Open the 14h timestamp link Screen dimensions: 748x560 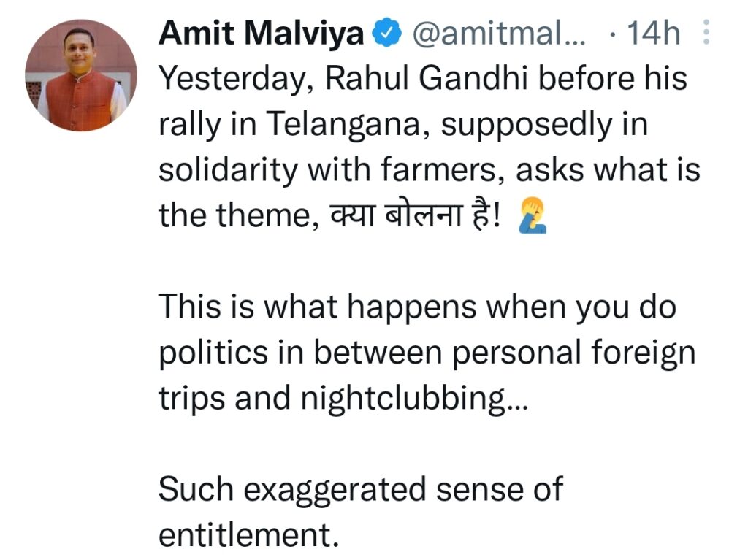653,34
